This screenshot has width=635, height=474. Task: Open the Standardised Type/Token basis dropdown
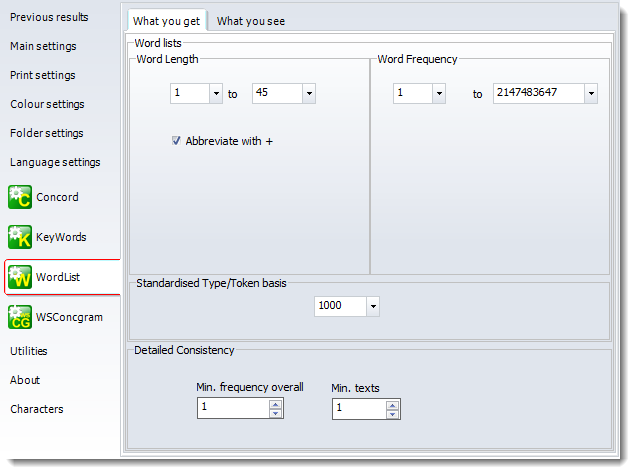tap(372, 307)
